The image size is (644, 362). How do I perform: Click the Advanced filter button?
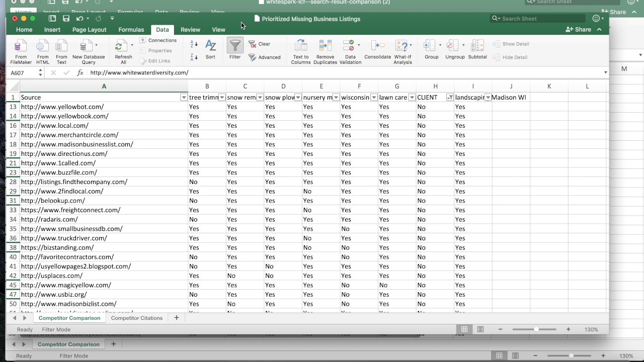265,57
